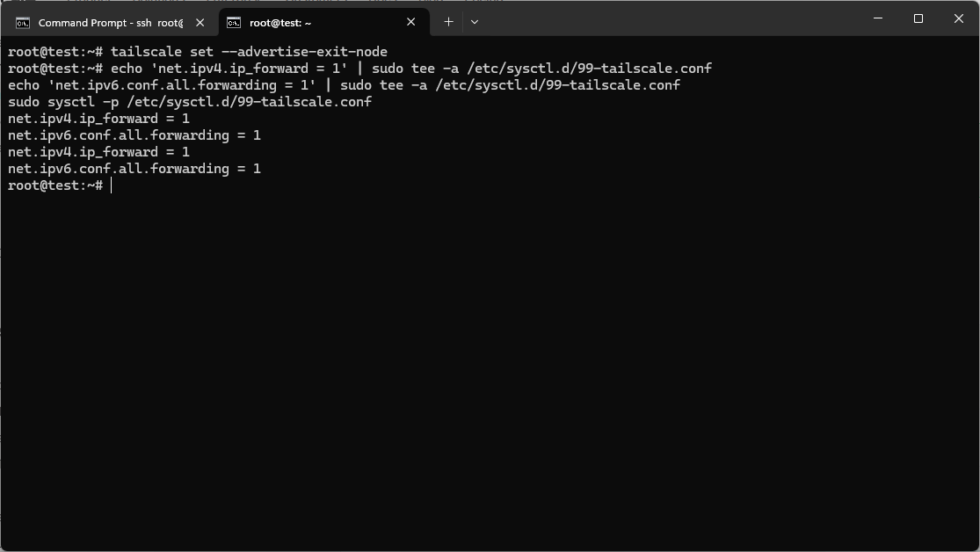Close the root@test: ~ tab
The height and width of the screenshot is (552, 980).
[x=410, y=22]
